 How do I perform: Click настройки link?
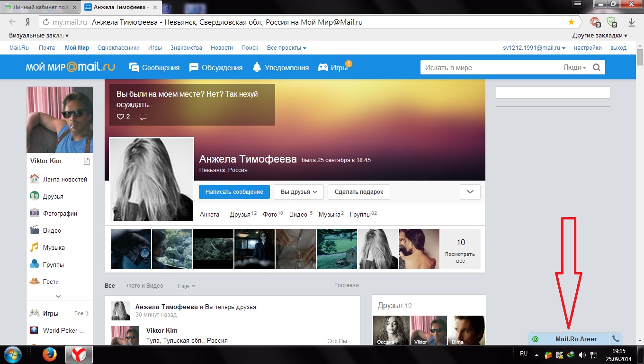[588, 48]
